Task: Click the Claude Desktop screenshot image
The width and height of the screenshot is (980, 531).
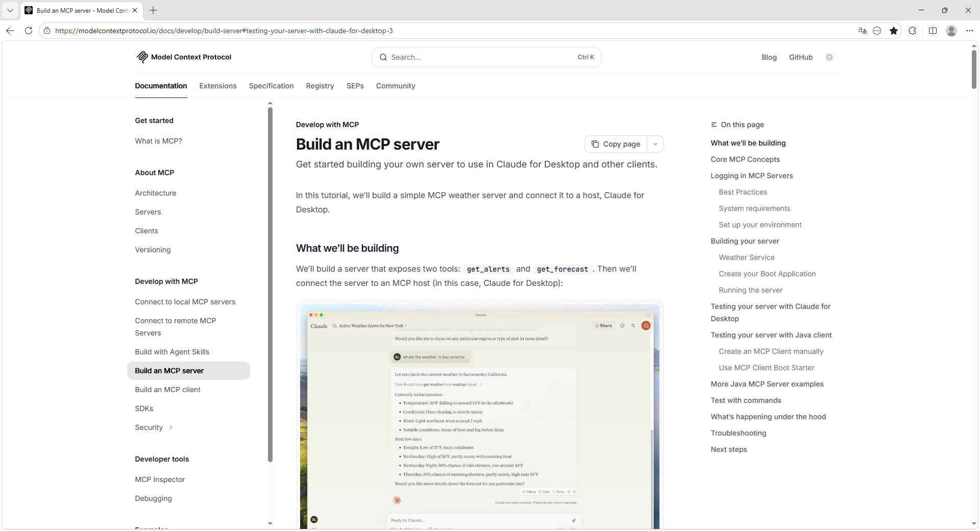Action: pyautogui.click(x=480, y=416)
